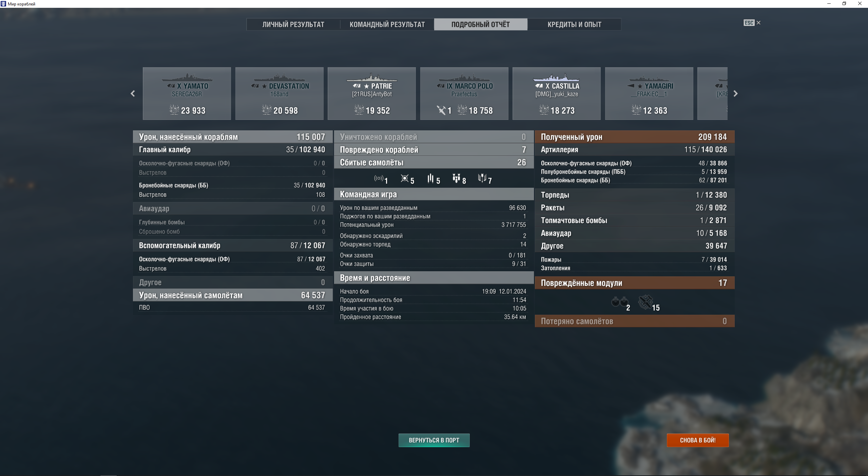
Task: Click the Вспомогательный калибр row
Action: [x=232, y=245]
